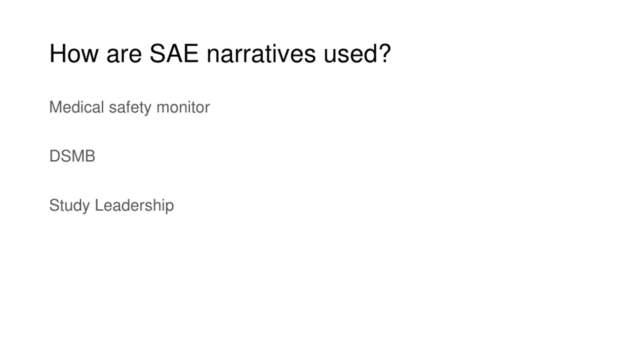The height and width of the screenshot is (362, 644).
Task: Click the letter "B" ending "DSMB"
Action: point(90,156)
